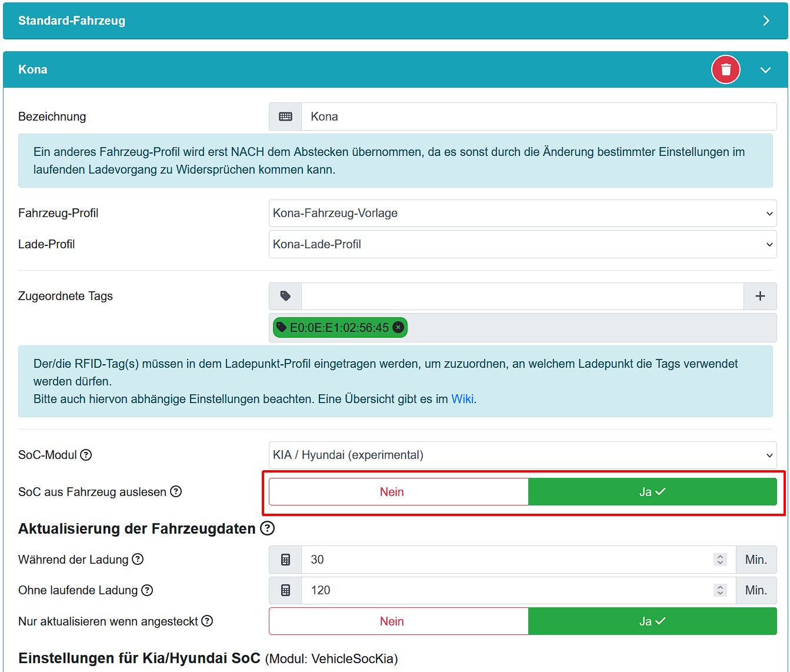
Task: Open the SoC-Modul dropdown
Action: tap(522, 455)
